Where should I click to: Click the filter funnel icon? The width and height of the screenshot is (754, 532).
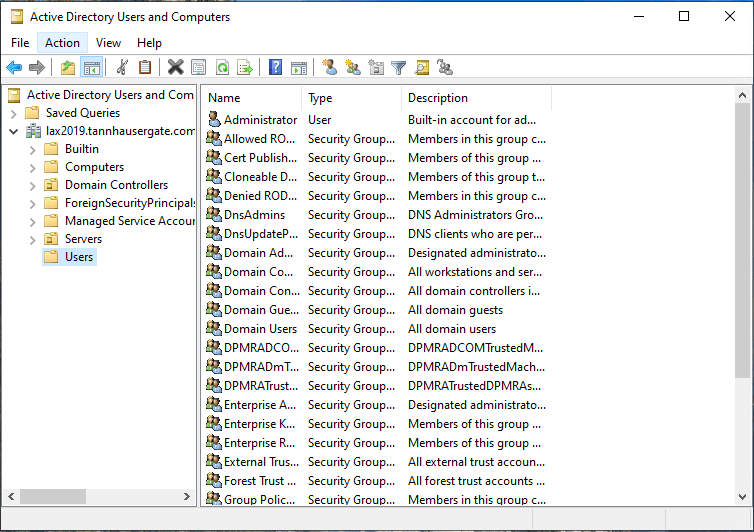pyautogui.click(x=399, y=68)
